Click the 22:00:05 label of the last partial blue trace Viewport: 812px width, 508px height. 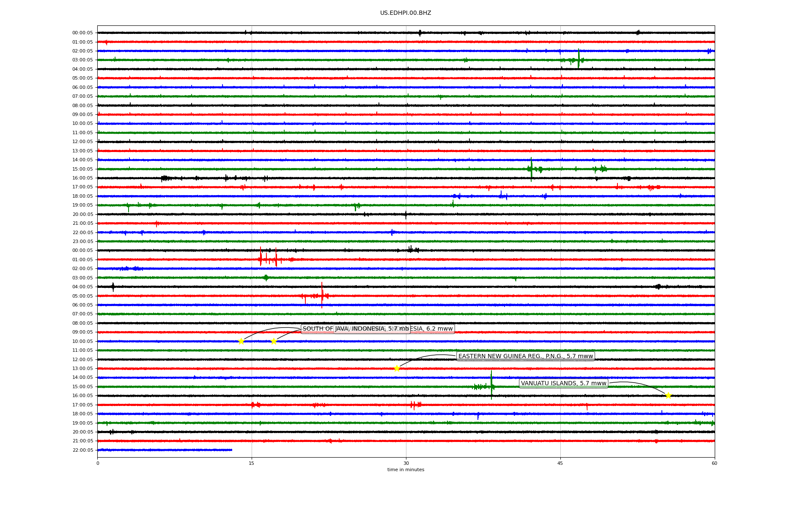coord(82,450)
